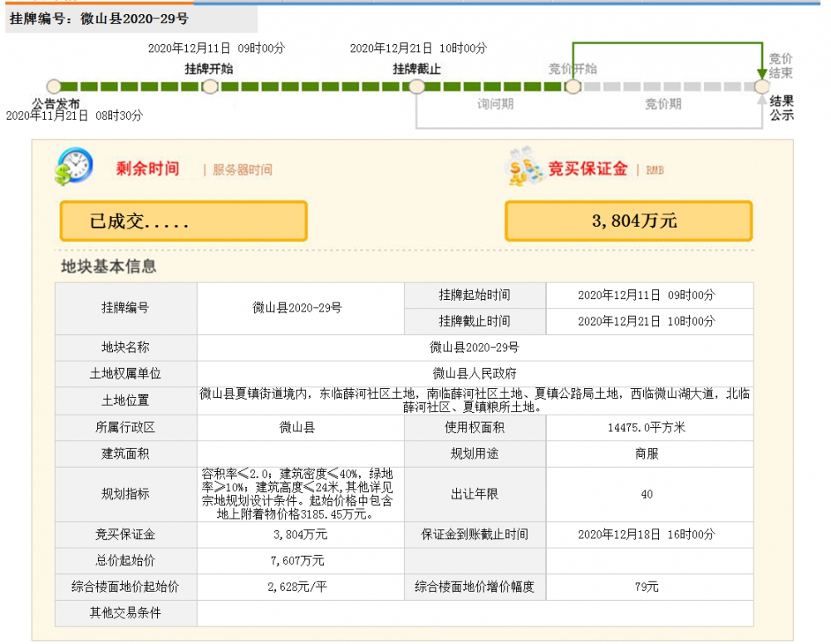The height and width of the screenshot is (644, 831).
Task: Click the 规划指标 label cell
Action: (125, 494)
